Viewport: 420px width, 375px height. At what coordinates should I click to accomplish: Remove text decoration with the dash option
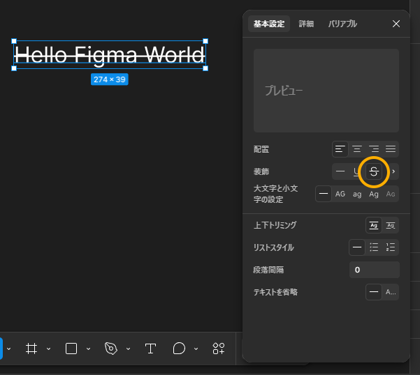click(x=340, y=172)
